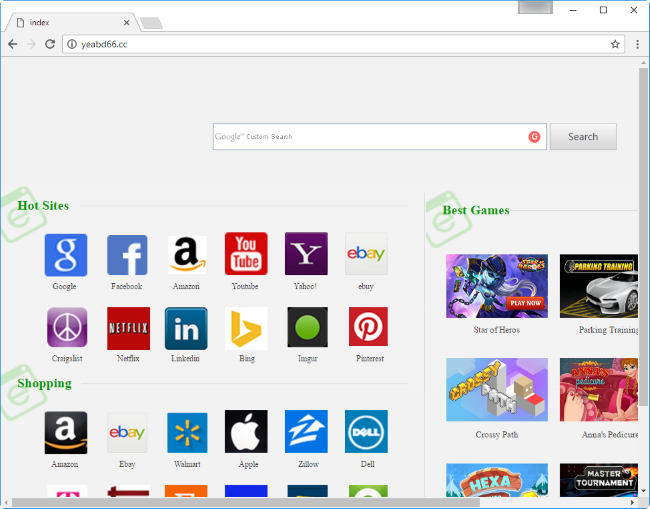Play the Star of Heros game thumbnail
This screenshot has height=509, width=650.
coord(497,286)
